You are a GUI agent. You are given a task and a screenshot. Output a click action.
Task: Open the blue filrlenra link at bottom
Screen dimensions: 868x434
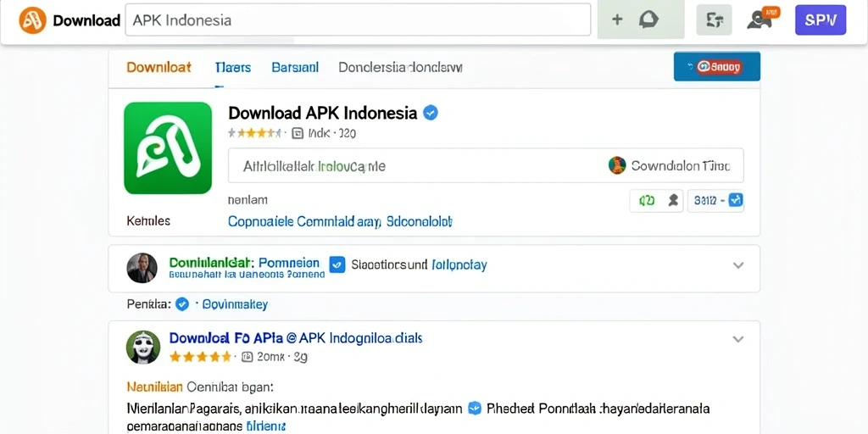pos(265,427)
